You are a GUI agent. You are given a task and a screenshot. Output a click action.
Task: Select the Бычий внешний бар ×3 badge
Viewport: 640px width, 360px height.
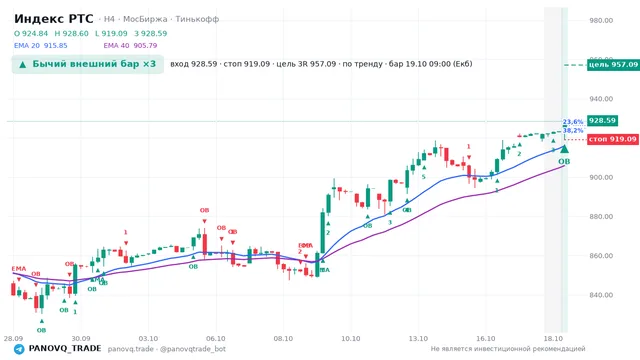click(x=88, y=64)
